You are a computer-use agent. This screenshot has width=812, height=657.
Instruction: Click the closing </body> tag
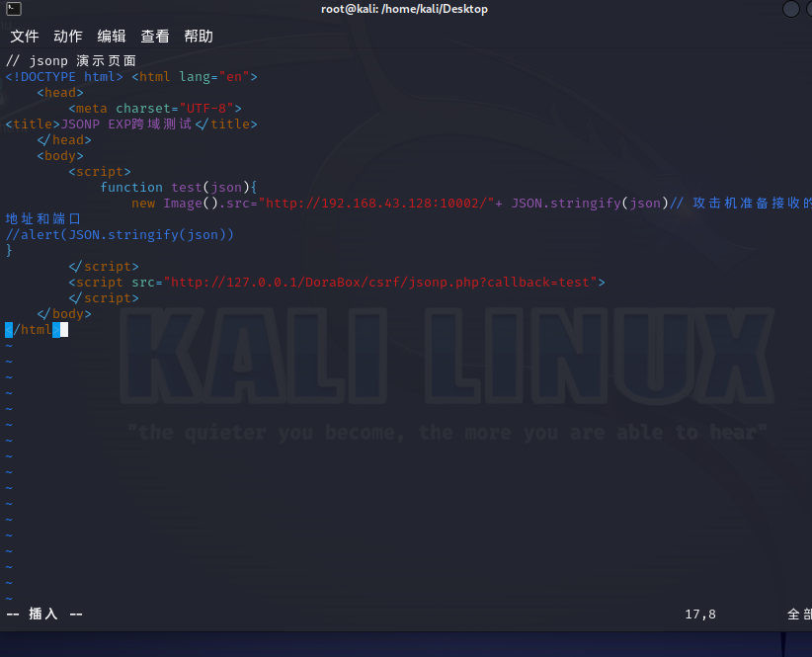click(64, 314)
